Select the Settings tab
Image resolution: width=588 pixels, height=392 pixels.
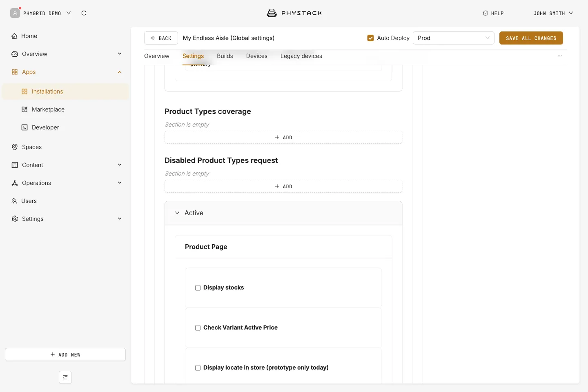193,56
